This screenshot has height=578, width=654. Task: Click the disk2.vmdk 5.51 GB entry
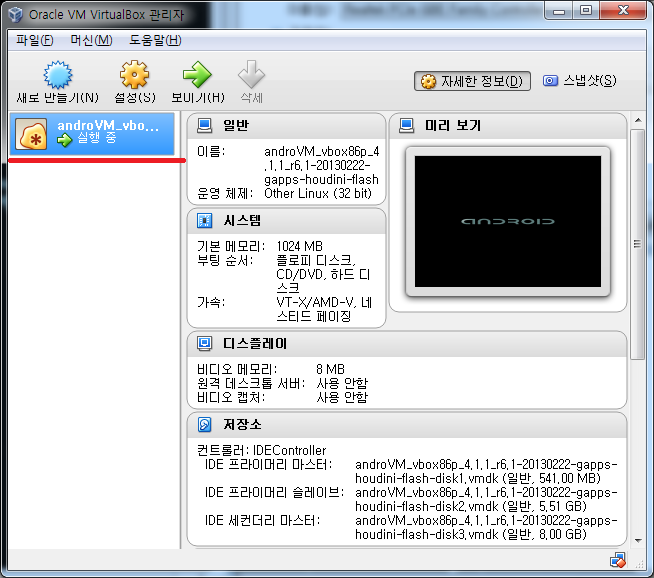point(486,499)
